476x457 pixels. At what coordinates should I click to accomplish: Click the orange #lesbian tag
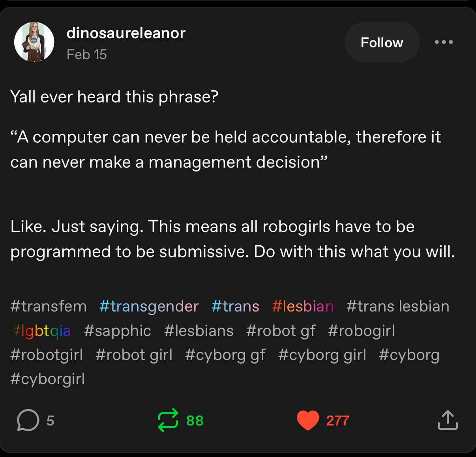coord(303,306)
